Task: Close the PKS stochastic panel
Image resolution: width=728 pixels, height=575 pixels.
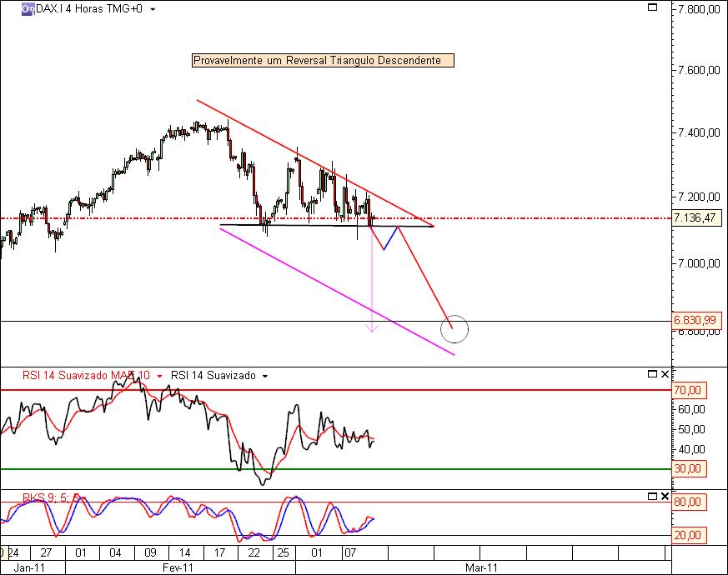Action: [665, 497]
